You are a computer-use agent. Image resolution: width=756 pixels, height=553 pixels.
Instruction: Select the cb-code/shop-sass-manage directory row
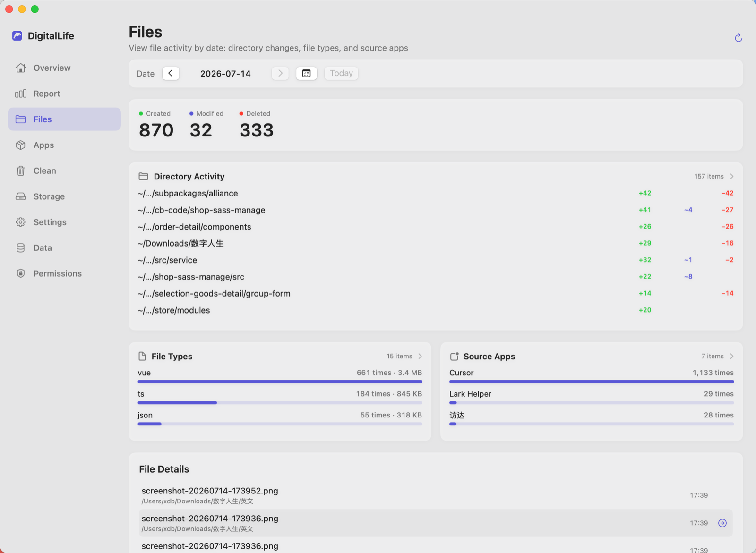click(x=436, y=210)
